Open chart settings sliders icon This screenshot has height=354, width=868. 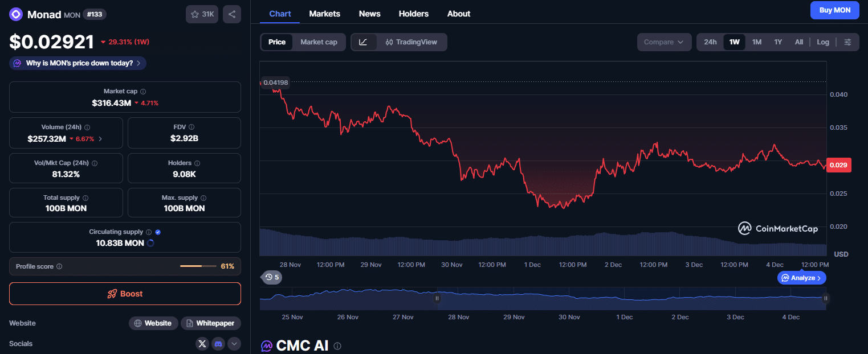coord(847,42)
